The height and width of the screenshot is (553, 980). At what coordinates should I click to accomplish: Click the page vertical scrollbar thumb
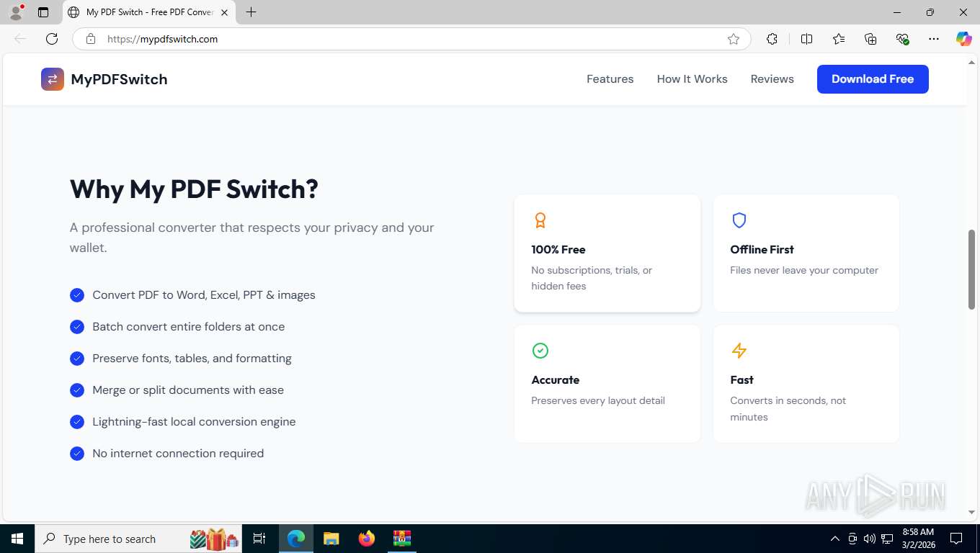971,270
